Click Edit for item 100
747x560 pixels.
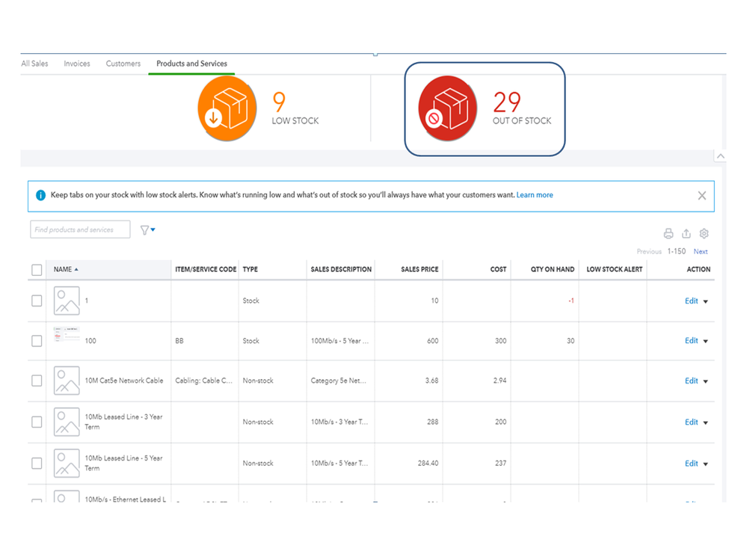pyautogui.click(x=691, y=340)
